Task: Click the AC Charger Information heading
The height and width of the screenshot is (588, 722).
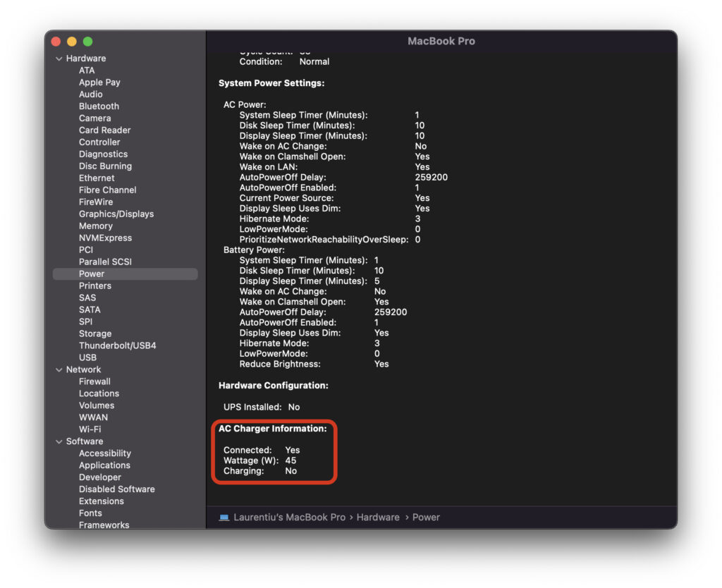Action: 272,429
